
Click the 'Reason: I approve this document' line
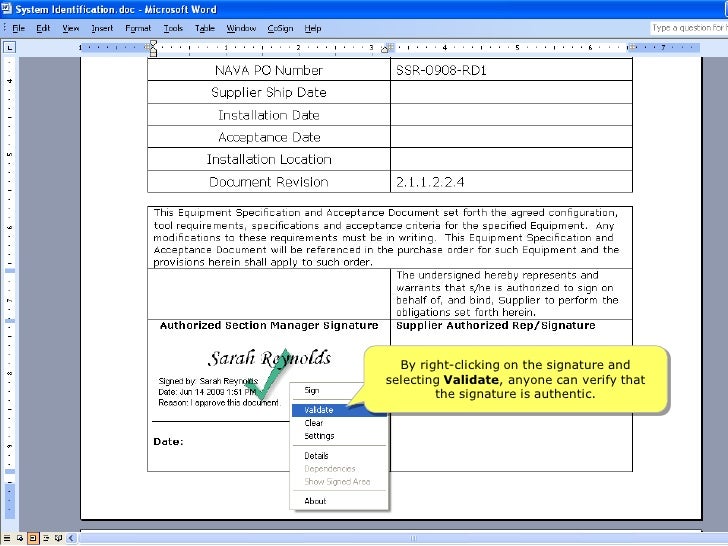point(219,403)
